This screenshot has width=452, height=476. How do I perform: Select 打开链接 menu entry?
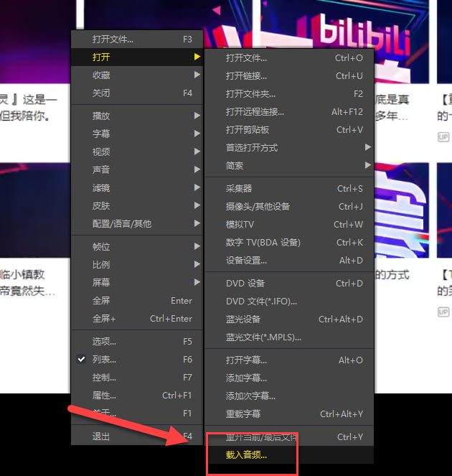coord(246,76)
